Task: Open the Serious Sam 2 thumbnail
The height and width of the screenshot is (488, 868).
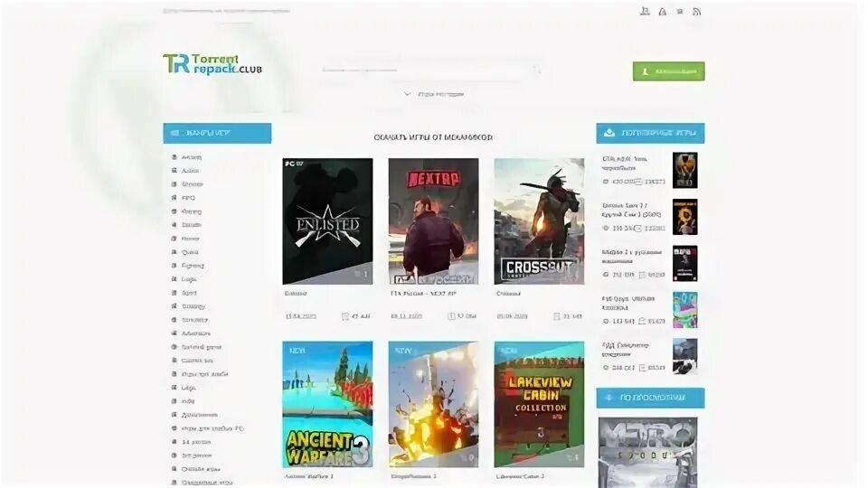Action: (684, 217)
